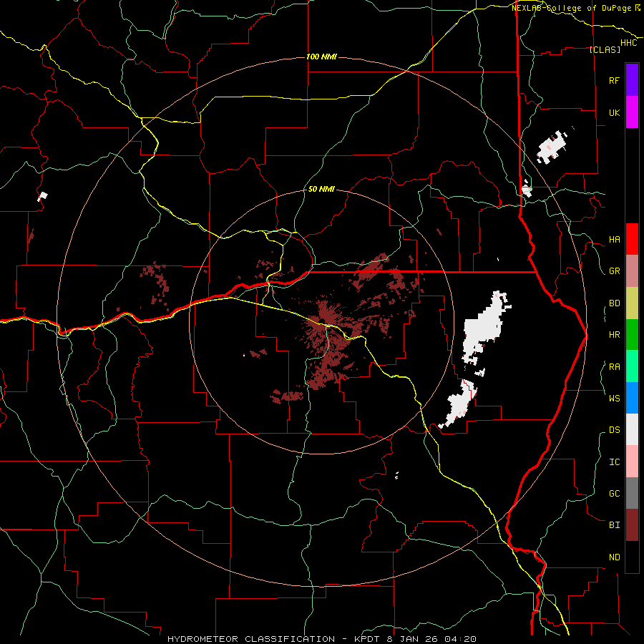Viewport: 644px width, 644px height.
Task: Click the HHC product code label
Action: (628, 43)
